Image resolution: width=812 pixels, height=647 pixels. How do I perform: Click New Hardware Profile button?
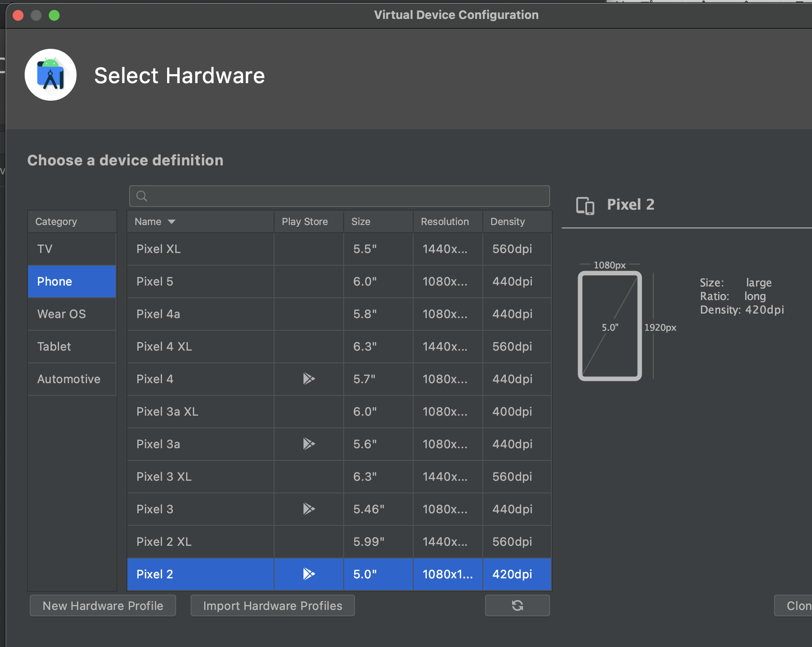pos(103,605)
